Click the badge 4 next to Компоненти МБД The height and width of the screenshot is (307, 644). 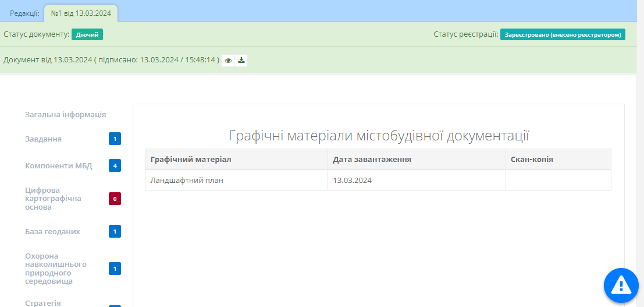click(x=115, y=166)
